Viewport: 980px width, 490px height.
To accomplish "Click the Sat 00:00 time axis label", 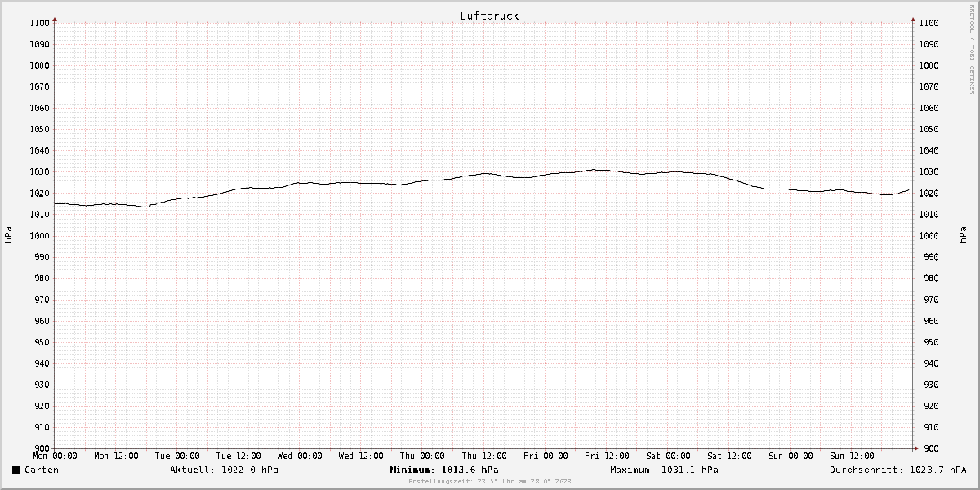I will coord(668,456).
